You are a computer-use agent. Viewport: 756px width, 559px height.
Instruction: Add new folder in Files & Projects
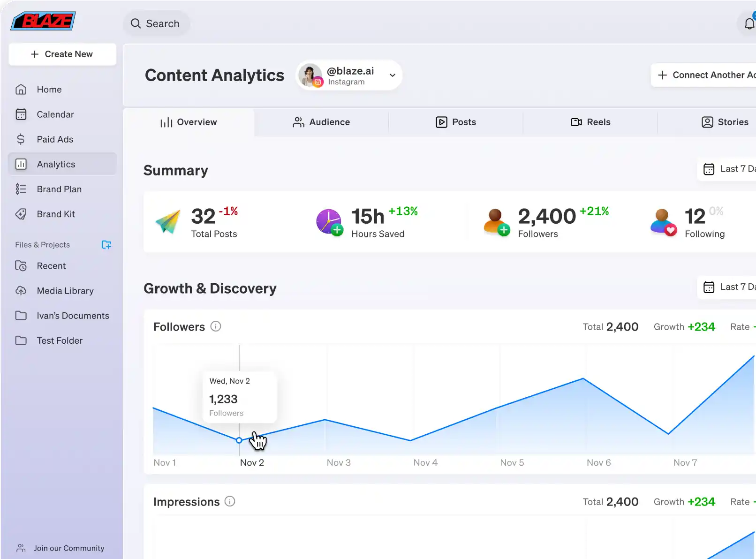click(106, 245)
